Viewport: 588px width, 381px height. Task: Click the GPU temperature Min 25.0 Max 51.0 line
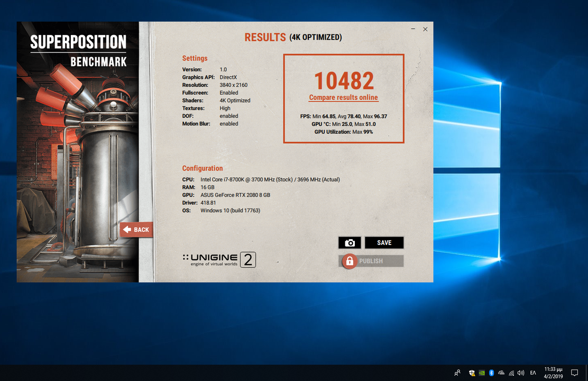(x=344, y=124)
